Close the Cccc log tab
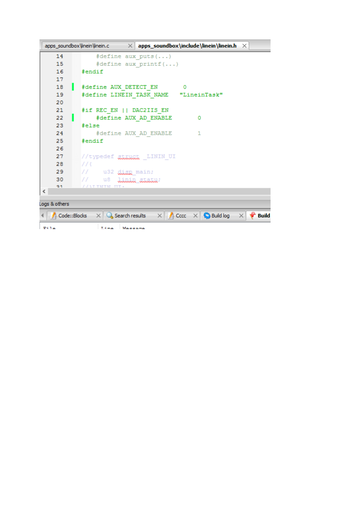The width and height of the screenshot is (360, 509). [x=195, y=216]
